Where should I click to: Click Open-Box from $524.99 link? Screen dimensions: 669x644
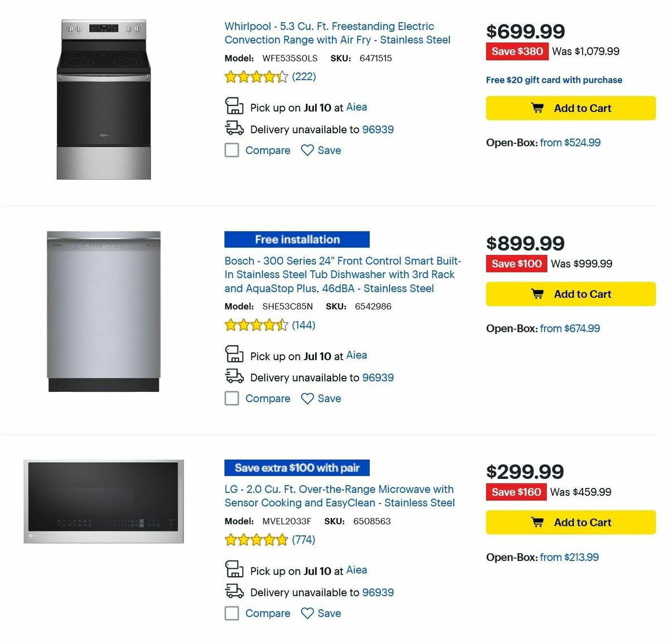[x=570, y=143]
